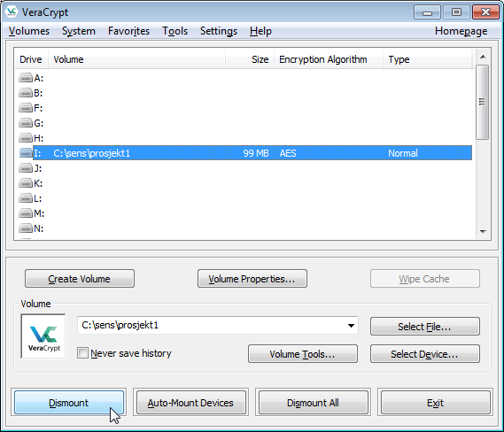Click the drive list scrollbar thumb
Viewport: 504px width, 432px height.
click(483, 102)
